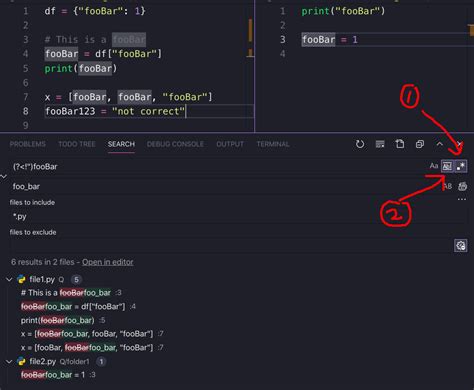Click the Replace All icon
474x390 pixels.
462,186
